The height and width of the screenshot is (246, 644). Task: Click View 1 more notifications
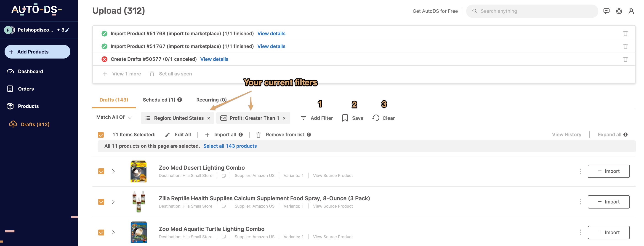(122, 74)
